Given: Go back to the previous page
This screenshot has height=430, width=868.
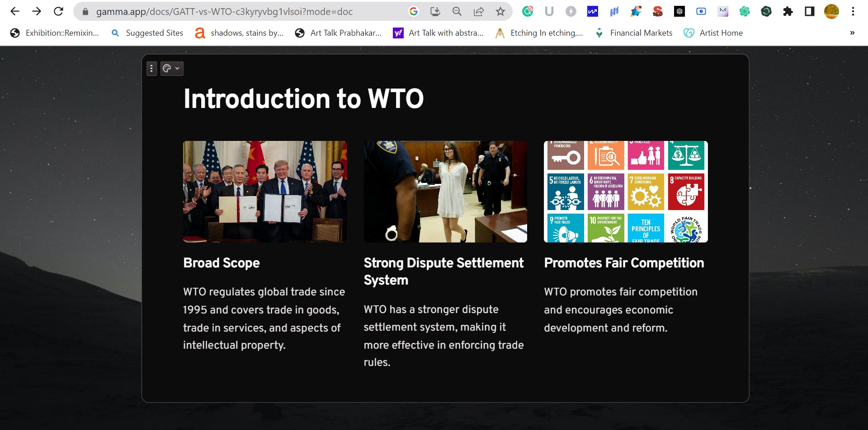Looking at the screenshot, I should click(15, 11).
